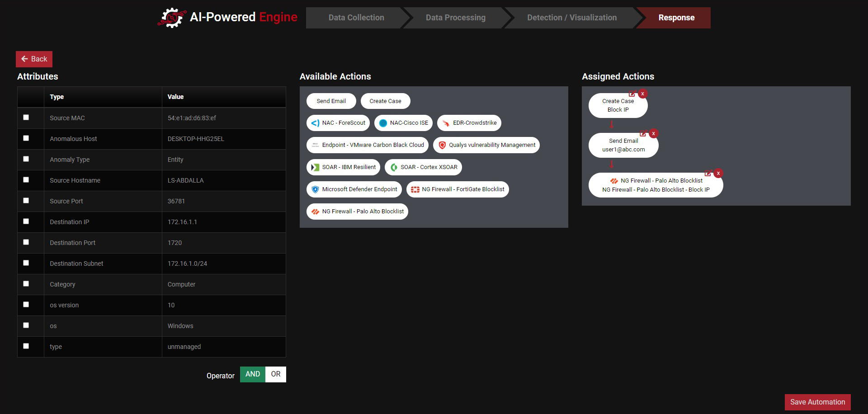This screenshot has height=414, width=868.
Task: Click the SOAR - IBM Resilient icon
Action: coord(315,167)
